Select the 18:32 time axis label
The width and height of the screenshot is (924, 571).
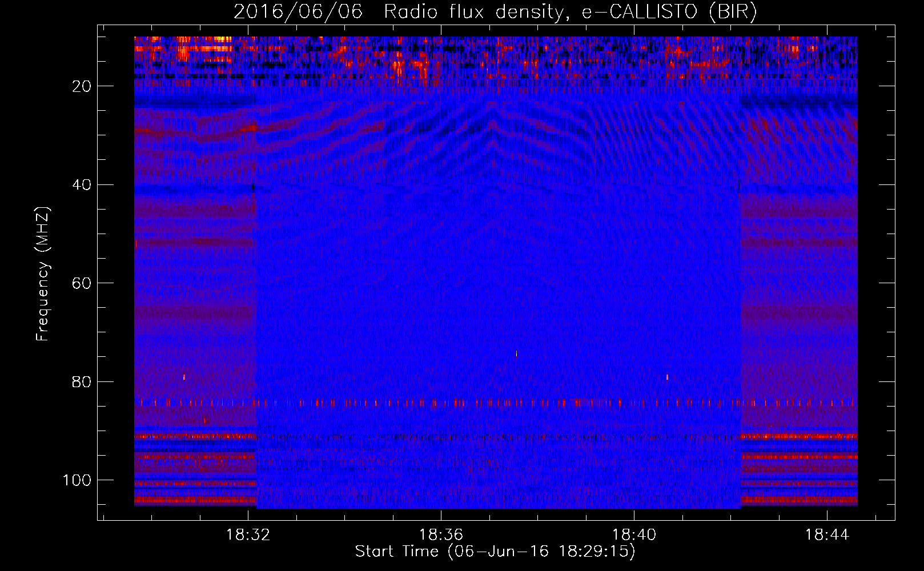click(x=248, y=535)
